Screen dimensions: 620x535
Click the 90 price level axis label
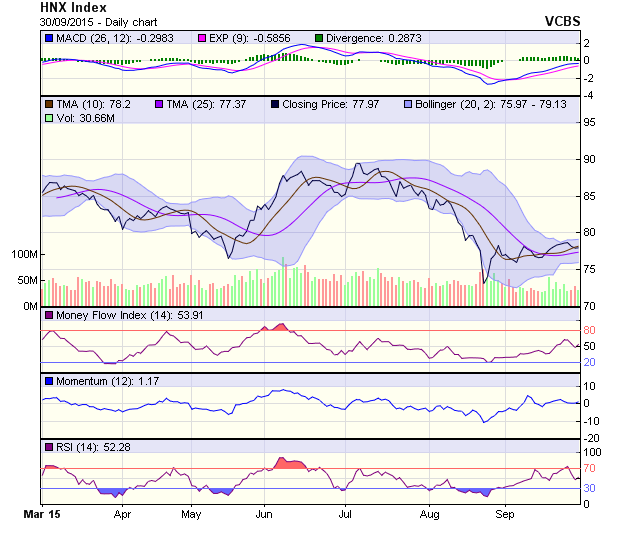point(590,159)
